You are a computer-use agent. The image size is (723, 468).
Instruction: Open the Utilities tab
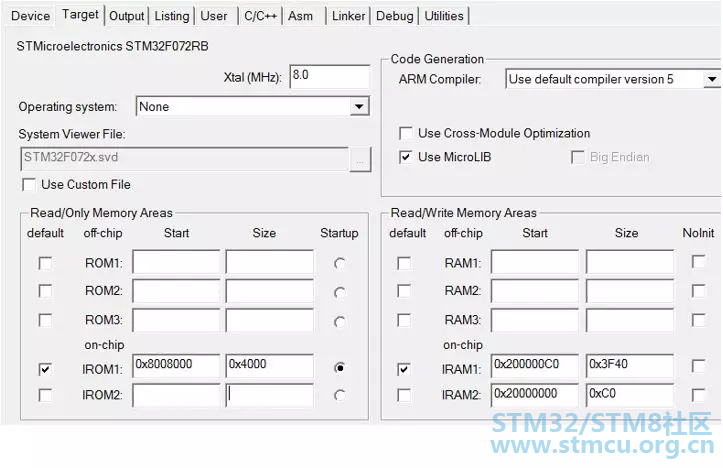pos(444,16)
